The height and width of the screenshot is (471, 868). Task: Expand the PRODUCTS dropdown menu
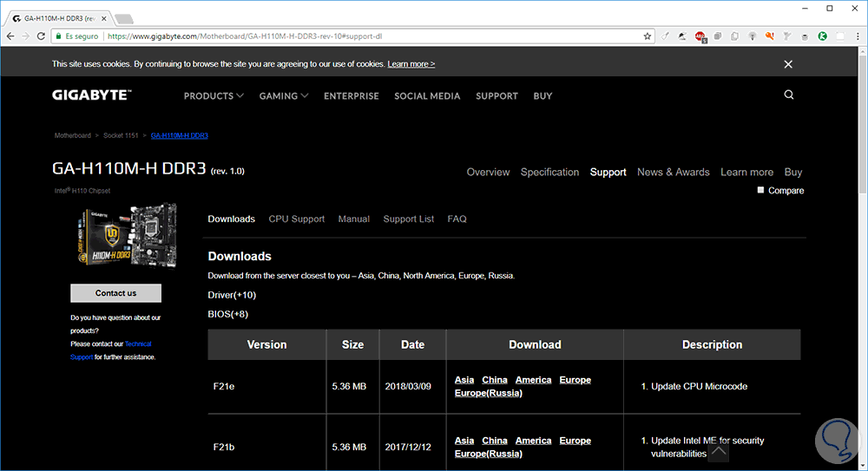coord(214,95)
